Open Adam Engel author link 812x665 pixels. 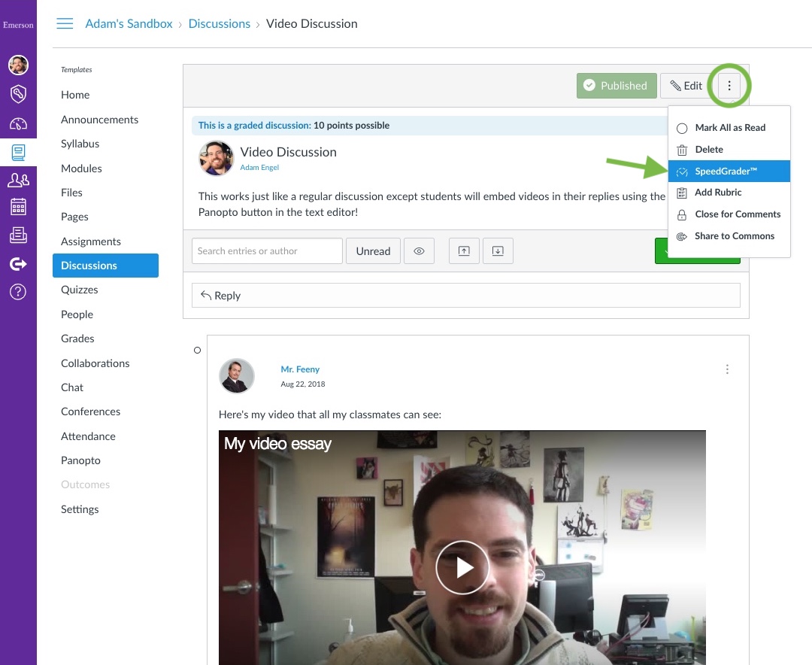(259, 168)
